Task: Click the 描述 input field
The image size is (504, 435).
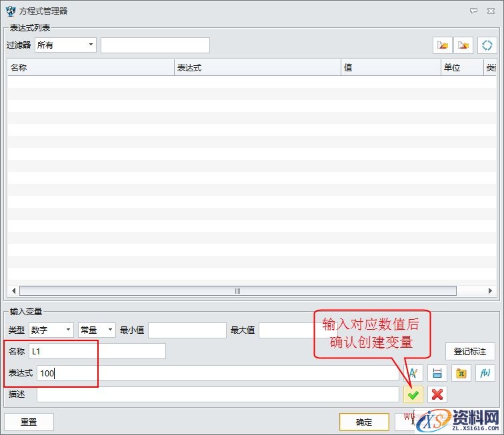Action: (x=218, y=394)
